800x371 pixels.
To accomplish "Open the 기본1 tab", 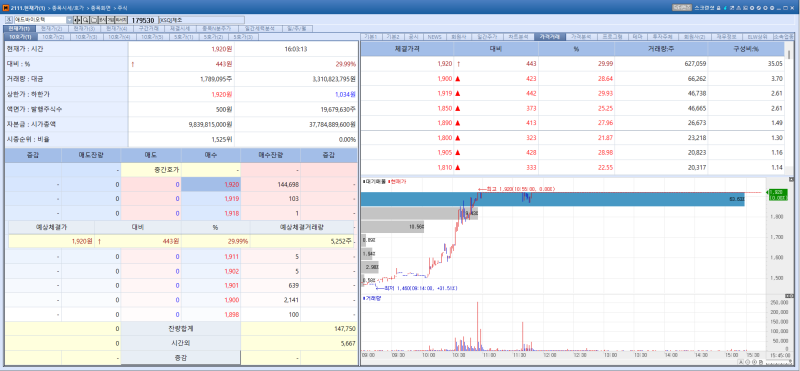I will pos(371,37).
